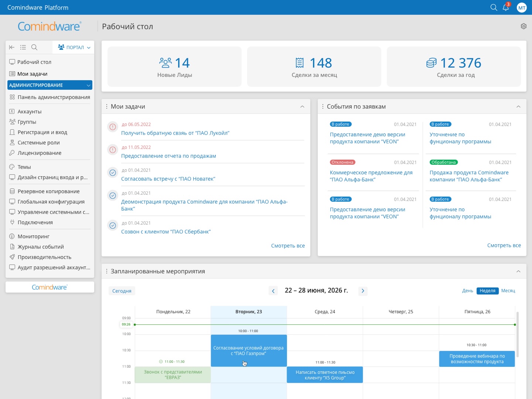This screenshot has height=399, width=532.
Task: Click Смотреть все under Мои задачи
Action: pyautogui.click(x=288, y=246)
